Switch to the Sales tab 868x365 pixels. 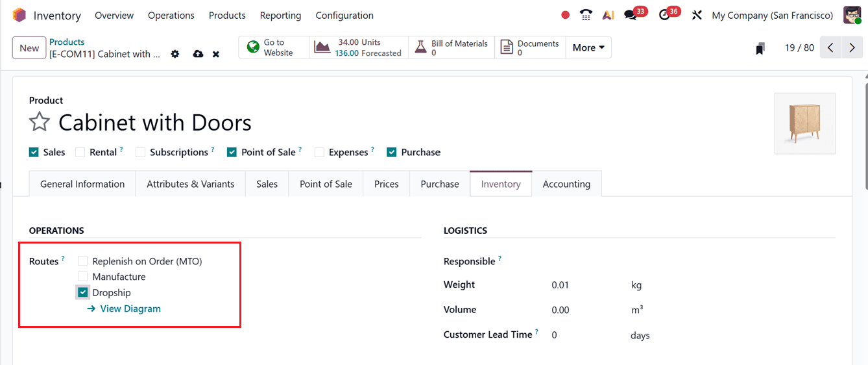267,184
